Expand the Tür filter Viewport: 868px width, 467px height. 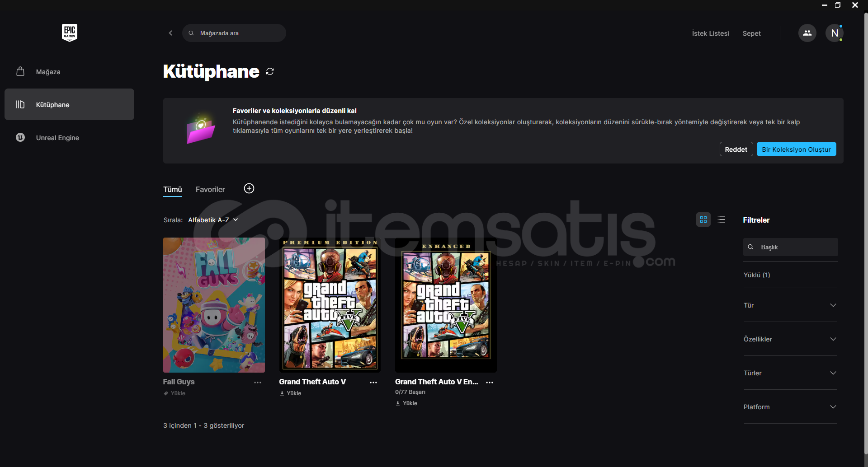coord(790,305)
